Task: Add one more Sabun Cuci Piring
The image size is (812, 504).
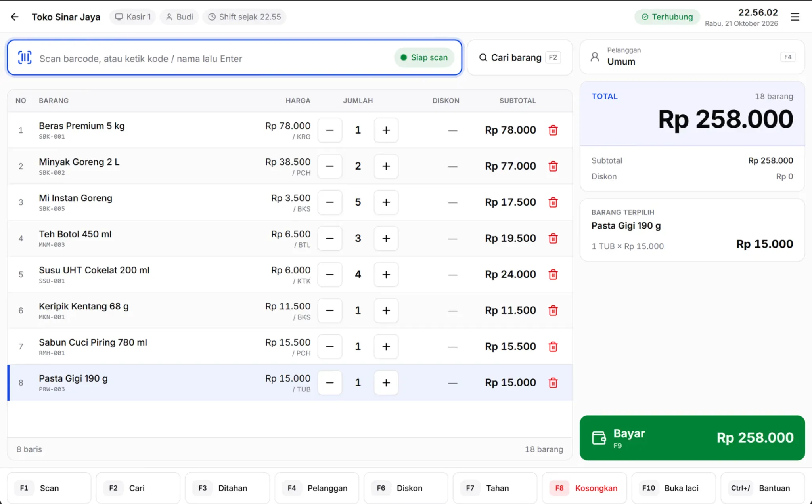Action: click(x=386, y=346)
